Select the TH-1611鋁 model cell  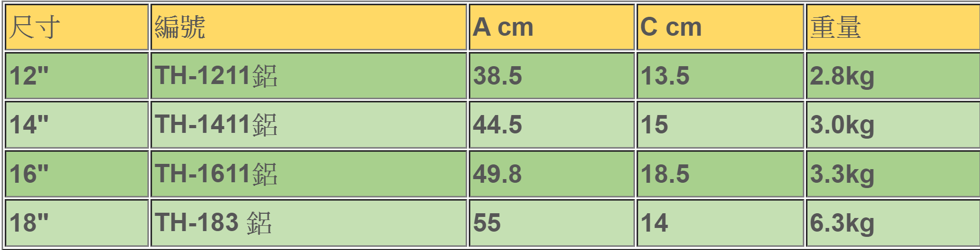pyautogui.click(x=309, y=174)
